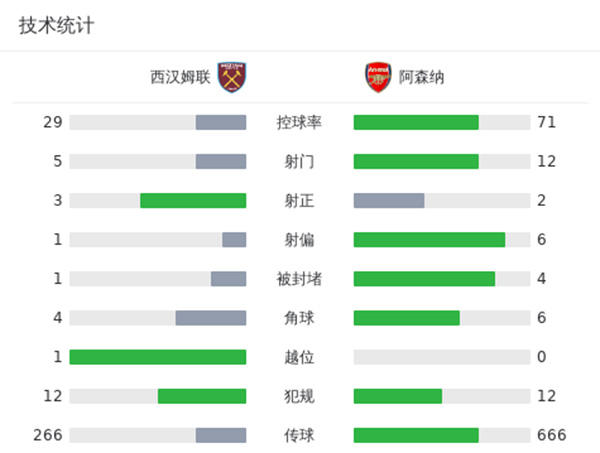
Task: Click West Ham's full green 越位 bar
Action: pos(158,357)
